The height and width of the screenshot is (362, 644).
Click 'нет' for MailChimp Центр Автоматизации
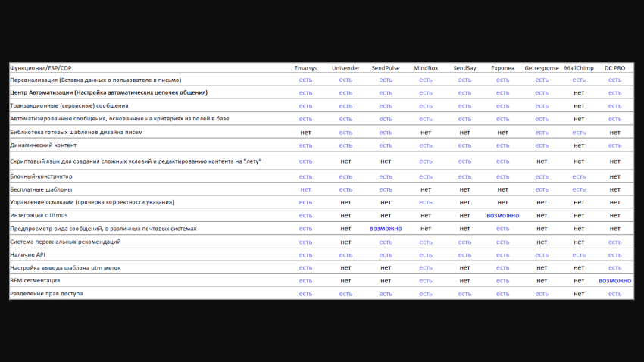tap(579, 92)
